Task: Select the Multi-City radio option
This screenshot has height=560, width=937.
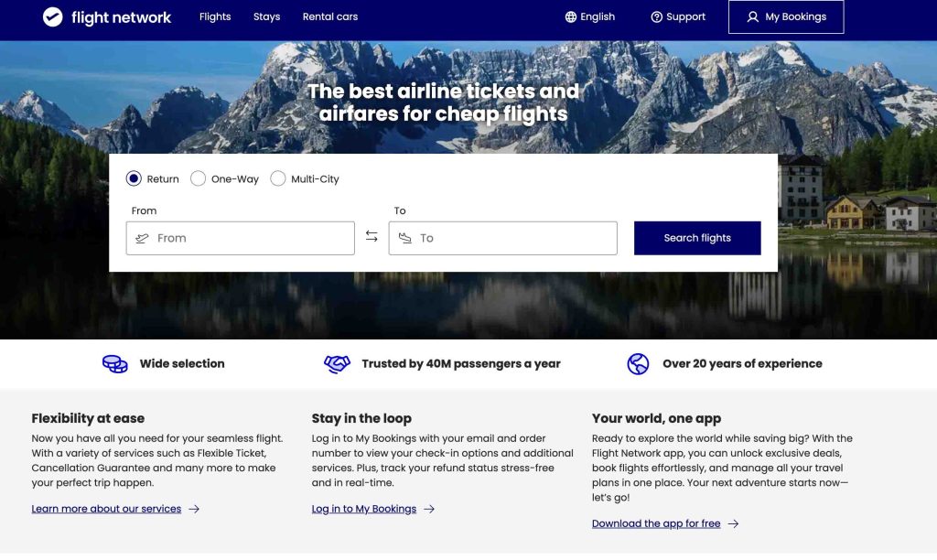Action: (278, 178)
